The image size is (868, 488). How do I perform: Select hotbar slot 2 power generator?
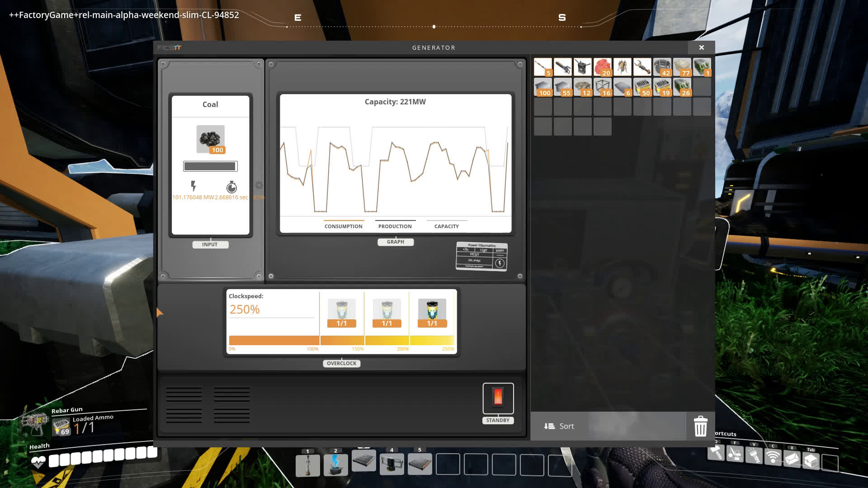(335, 465)
